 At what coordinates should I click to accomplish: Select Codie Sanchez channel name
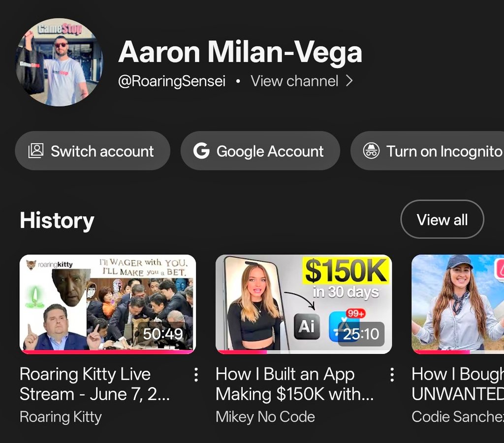[458, 417]
